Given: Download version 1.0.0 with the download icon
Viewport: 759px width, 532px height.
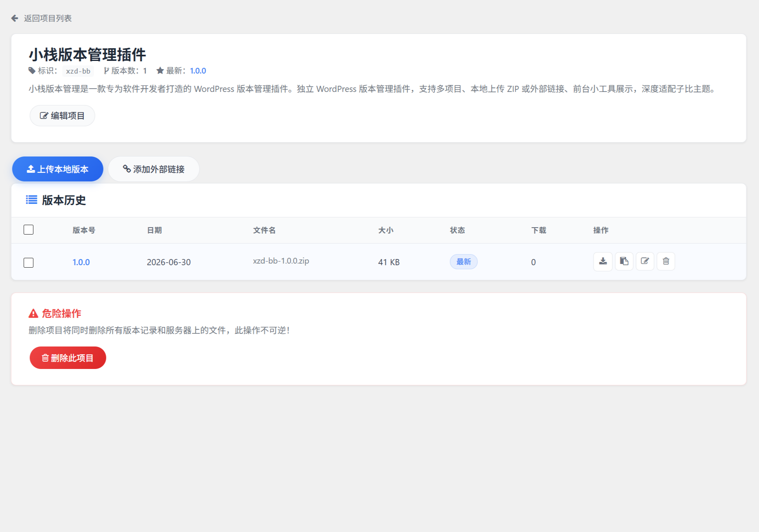Looking at the screenshot, I should click(603, 262).
